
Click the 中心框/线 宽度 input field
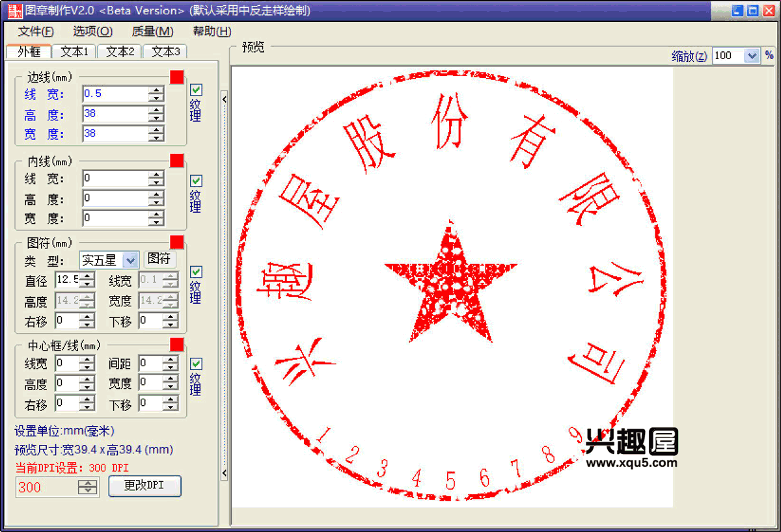(150, 383)
